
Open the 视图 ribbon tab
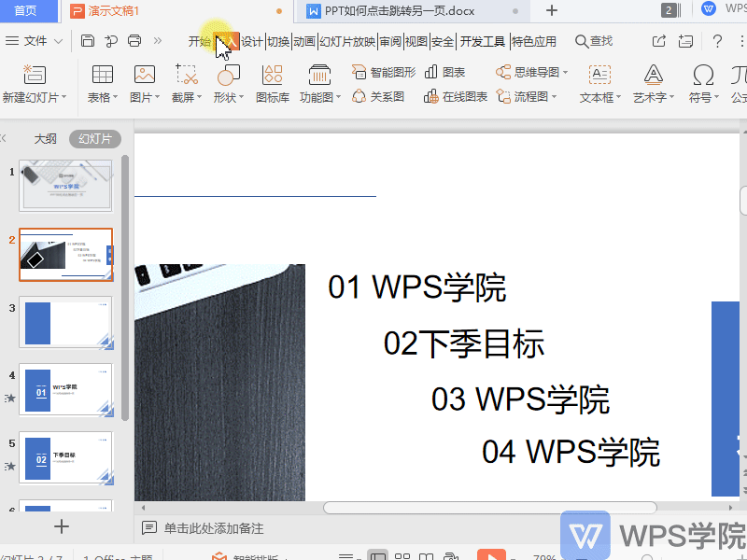[416, 41]
